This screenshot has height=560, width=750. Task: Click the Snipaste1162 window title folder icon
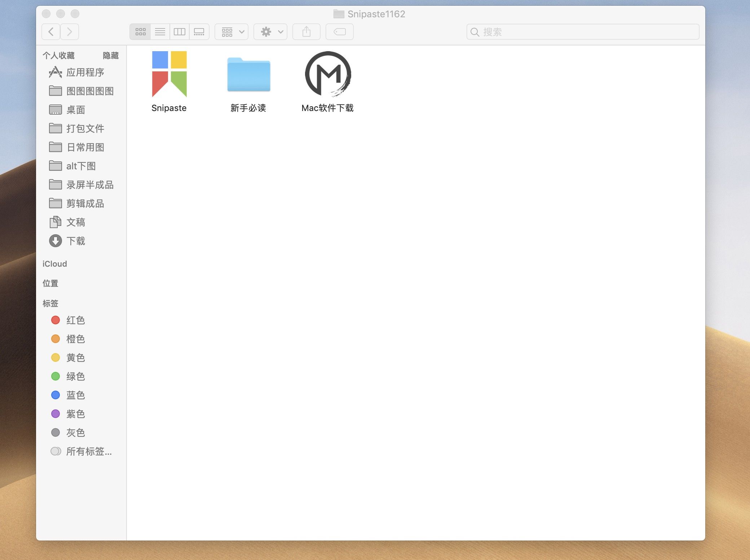pyautogui.click(x=339, y=14)
